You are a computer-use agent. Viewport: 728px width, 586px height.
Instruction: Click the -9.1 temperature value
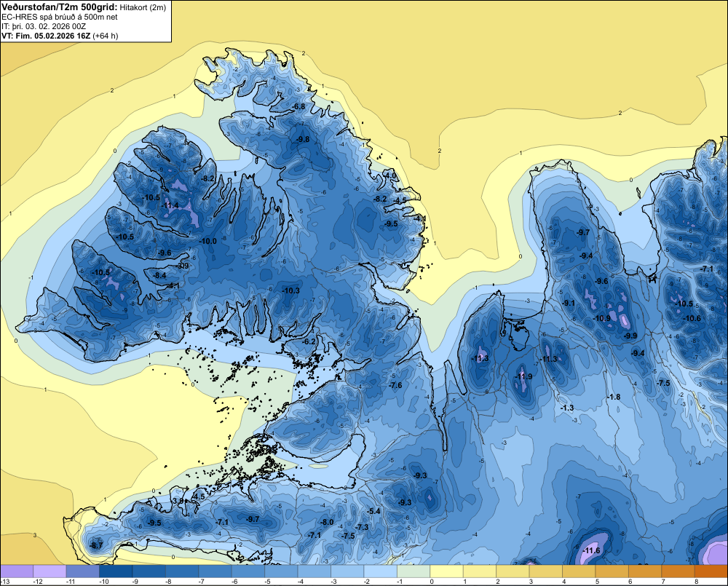(569, 303)
